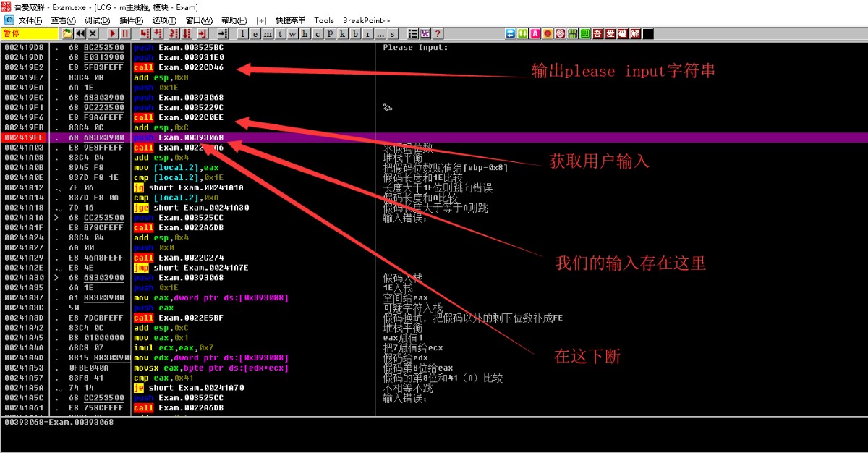Show Breakpoints with 'b' button
The width and height of the screenshot is (868, 453).
tap(355, 33)
